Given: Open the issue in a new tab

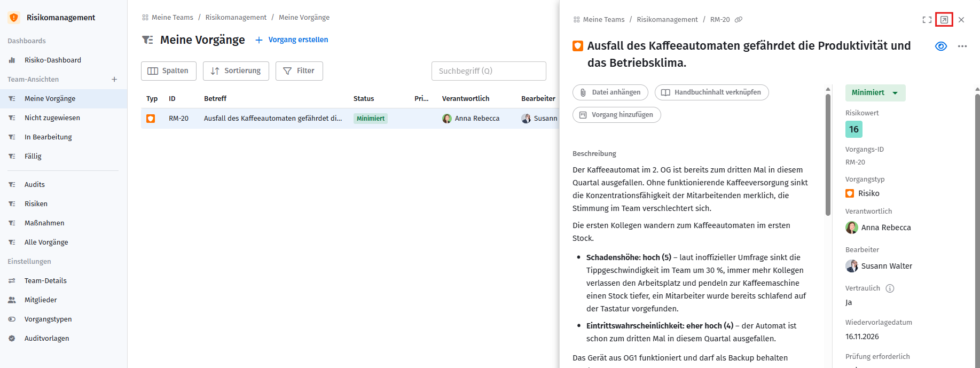Looking at the screenshot, I should tap(944, 20).
